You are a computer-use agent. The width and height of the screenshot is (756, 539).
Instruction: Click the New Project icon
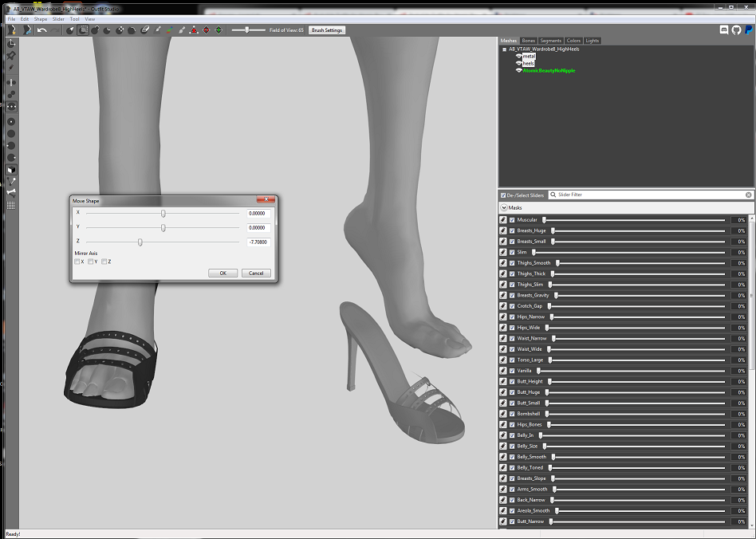(x=12, y=30)
